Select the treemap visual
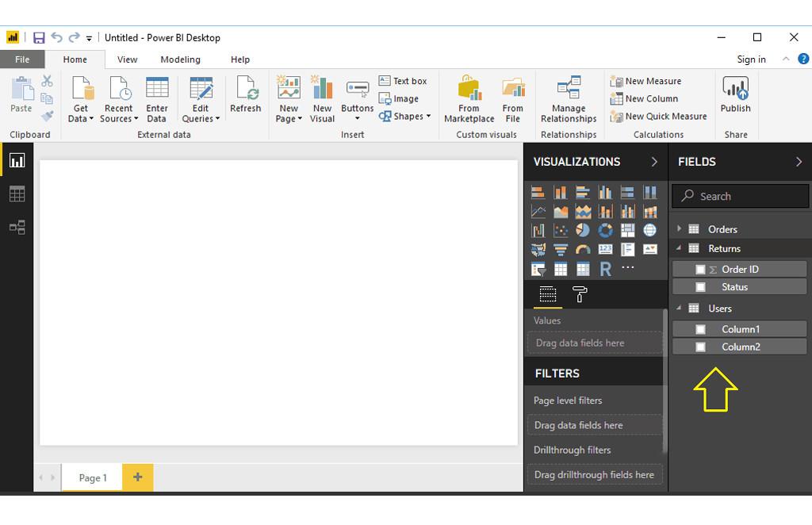 point(628,231)
